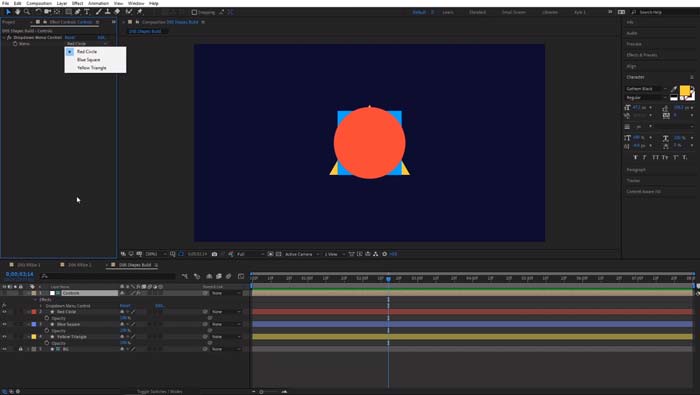
Task: Hide the Blue Square layer
Action: pyautogui.click(x=4, y=324)
